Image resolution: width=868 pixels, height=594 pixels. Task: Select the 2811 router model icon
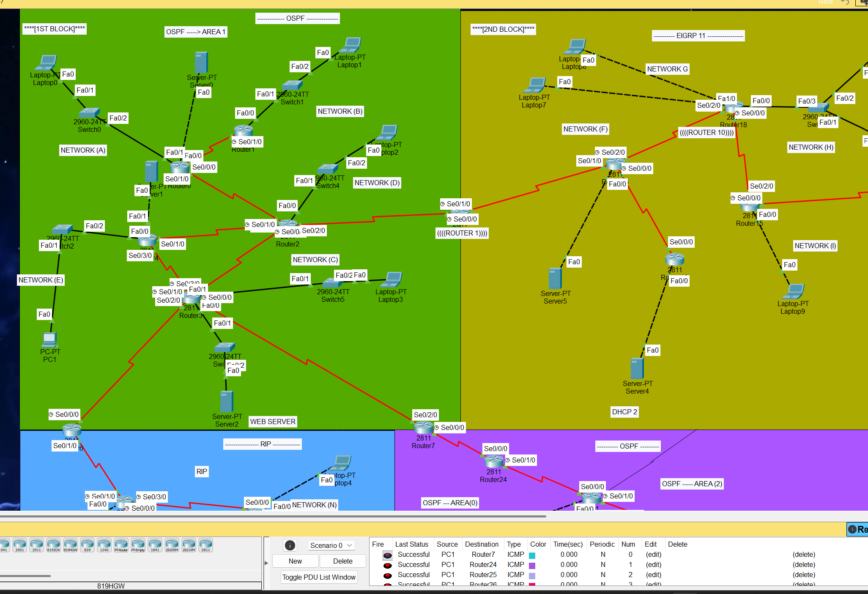click(206, 545)
